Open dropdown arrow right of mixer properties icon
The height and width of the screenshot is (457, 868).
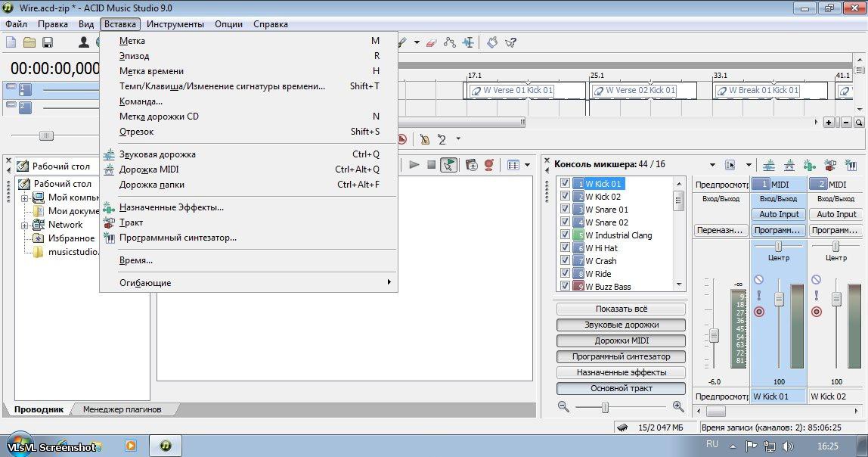click(x=749, y=164)
